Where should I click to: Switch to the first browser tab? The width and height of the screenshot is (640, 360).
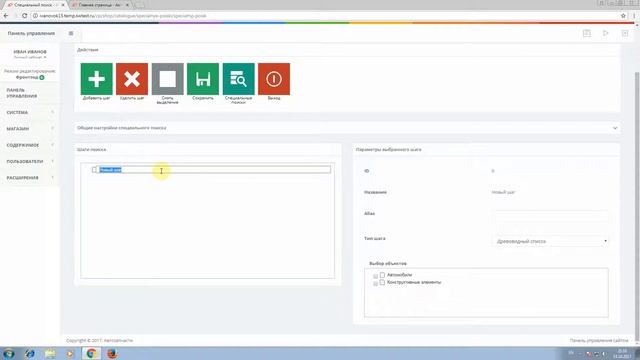coord(34,5)
